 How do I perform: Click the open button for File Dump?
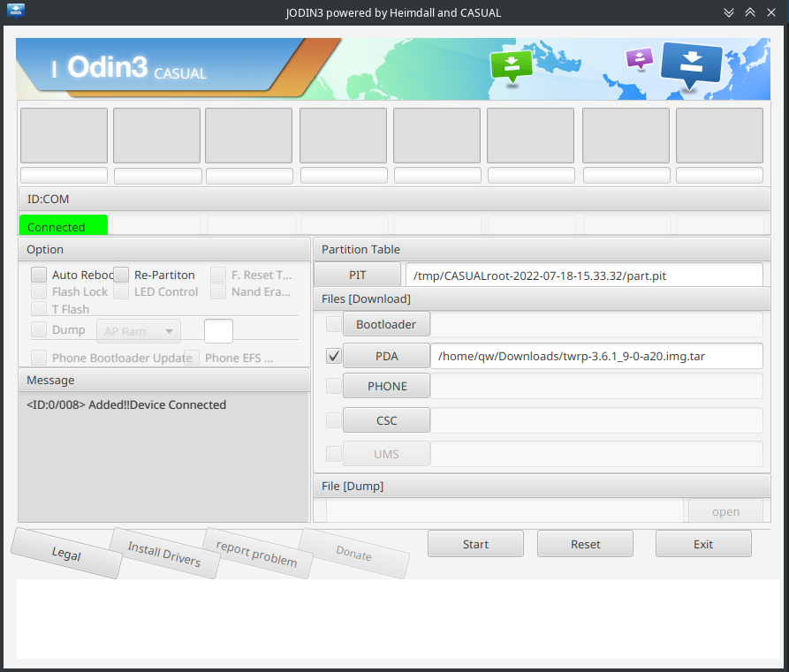(x=725, y=511)
